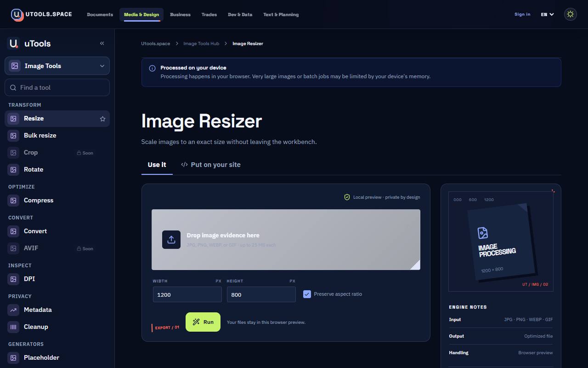Open the EN language dropdown
Screen dimensions: 588x368
(x=547, y=14)
